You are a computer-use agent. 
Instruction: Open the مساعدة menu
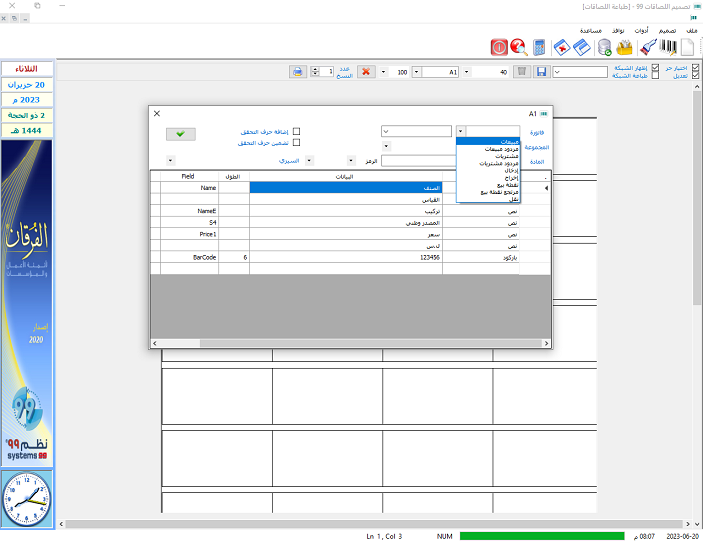[x=591, y=31]
